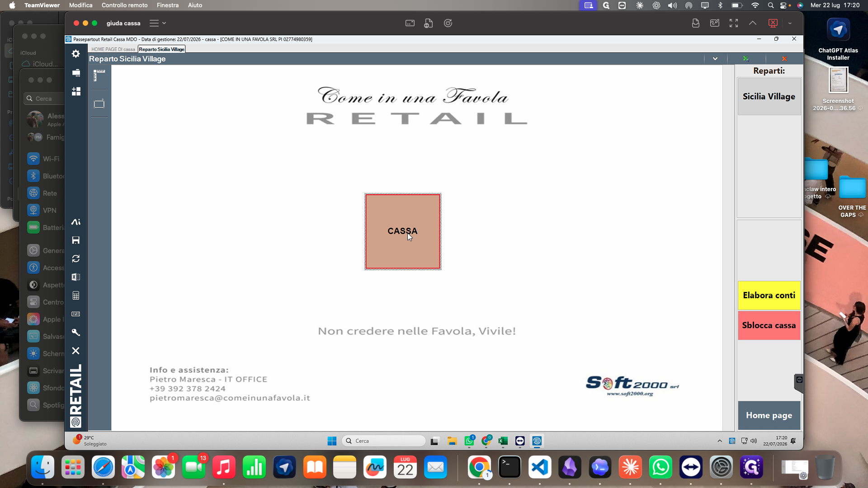
Task: Click the dashboard tiles sidebar icon
Action: pos(76,91)
